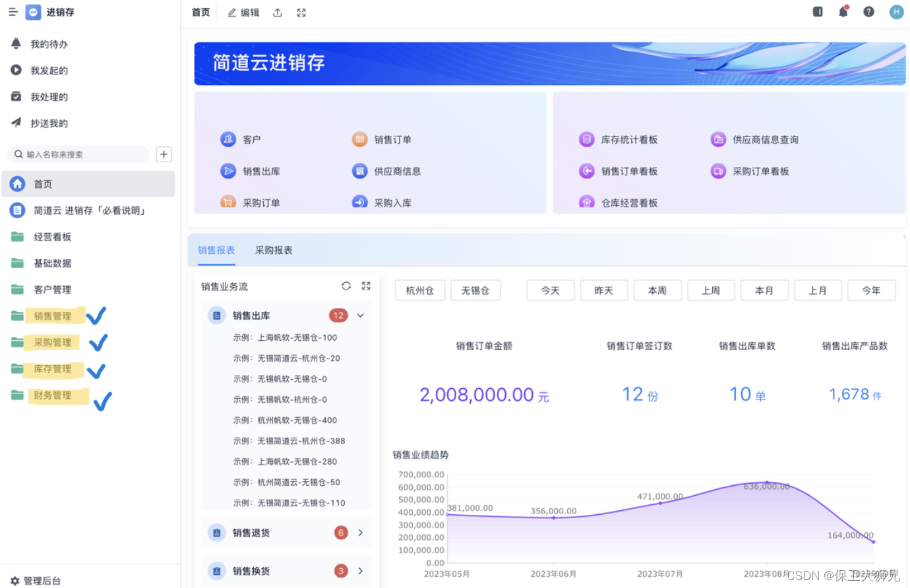Open the notifications bell in top right
Image resolution: width=910 pixels, height=588 pixels.
pos(843,11)
